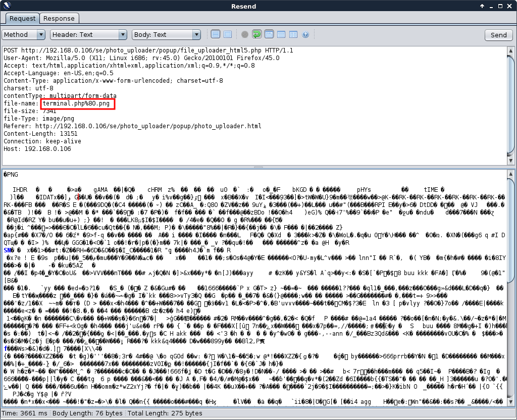Click the Accept-Language header line
Viewport: 517px width, 420px height.
pos(59,73)
